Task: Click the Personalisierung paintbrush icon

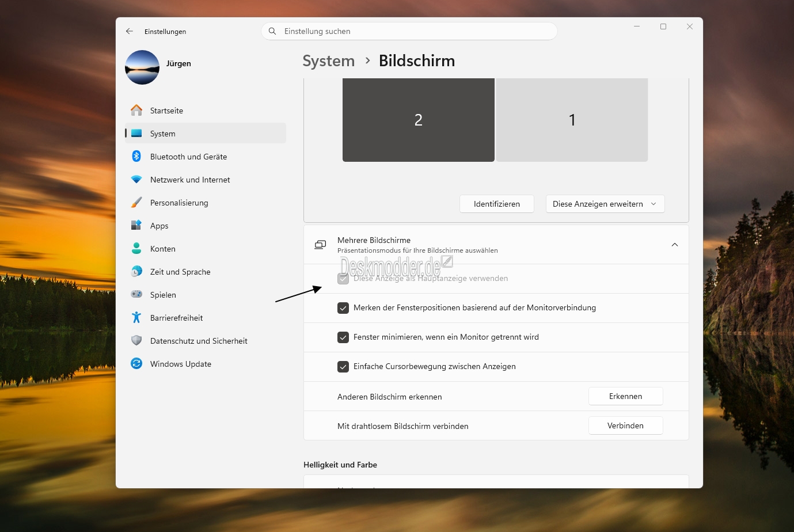Action: pos(136,202)
